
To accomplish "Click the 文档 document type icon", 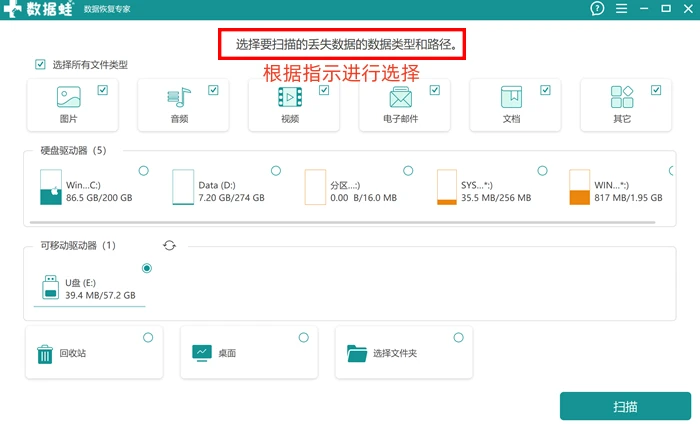I will pyautogui.click(x=511, y=97).
